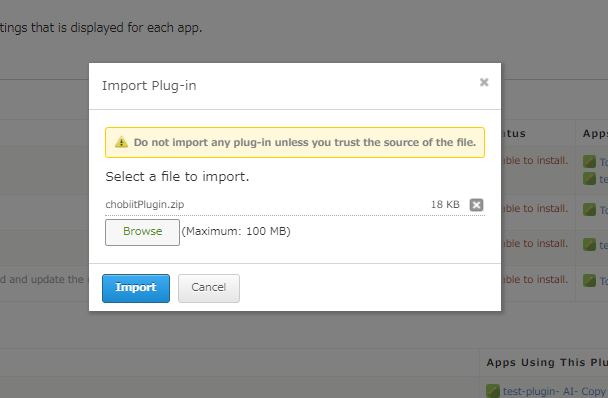This screenshot has height=398, width=608.
Task: Confirm with the blue Import button
Action: (136, 288)
